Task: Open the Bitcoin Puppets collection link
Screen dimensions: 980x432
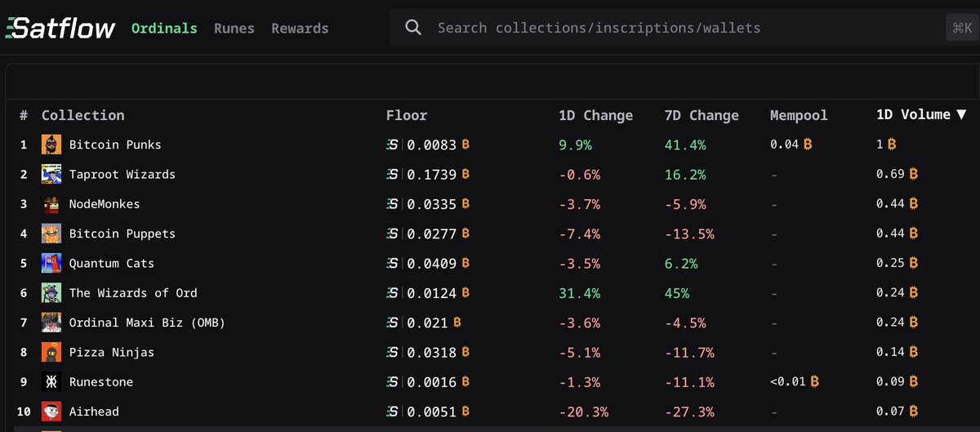Action: point(122,234)
